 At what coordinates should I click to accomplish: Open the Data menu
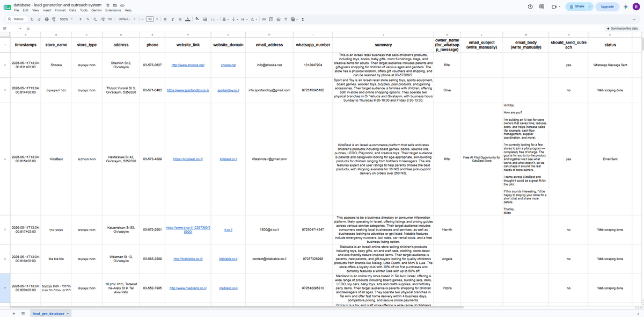72,10
